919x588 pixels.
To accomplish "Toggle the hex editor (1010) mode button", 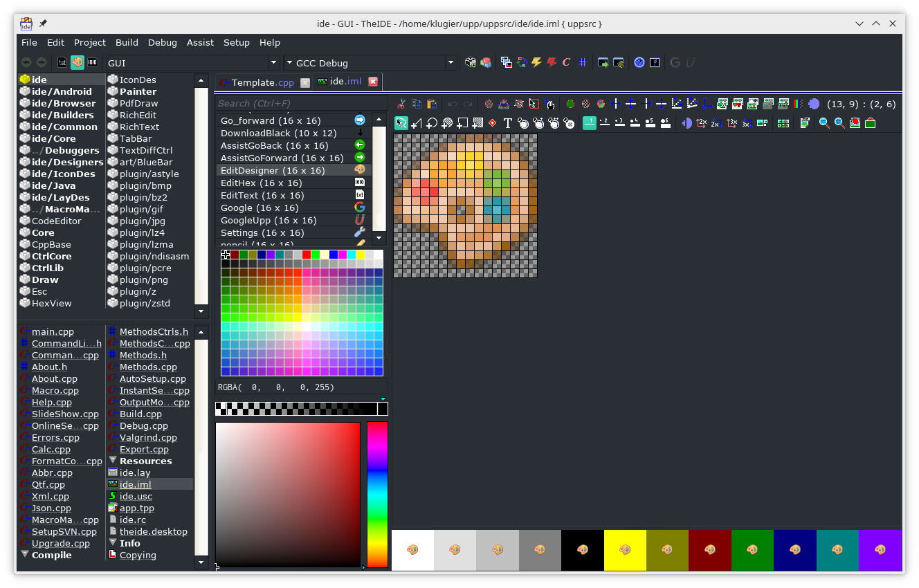I will click(x=92, y=62).
